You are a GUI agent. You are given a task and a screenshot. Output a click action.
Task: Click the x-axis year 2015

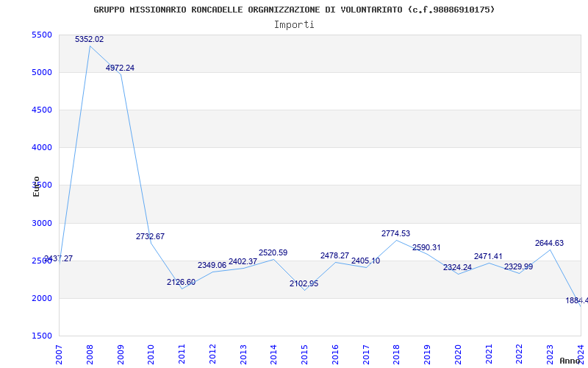(x=304, y=355)
